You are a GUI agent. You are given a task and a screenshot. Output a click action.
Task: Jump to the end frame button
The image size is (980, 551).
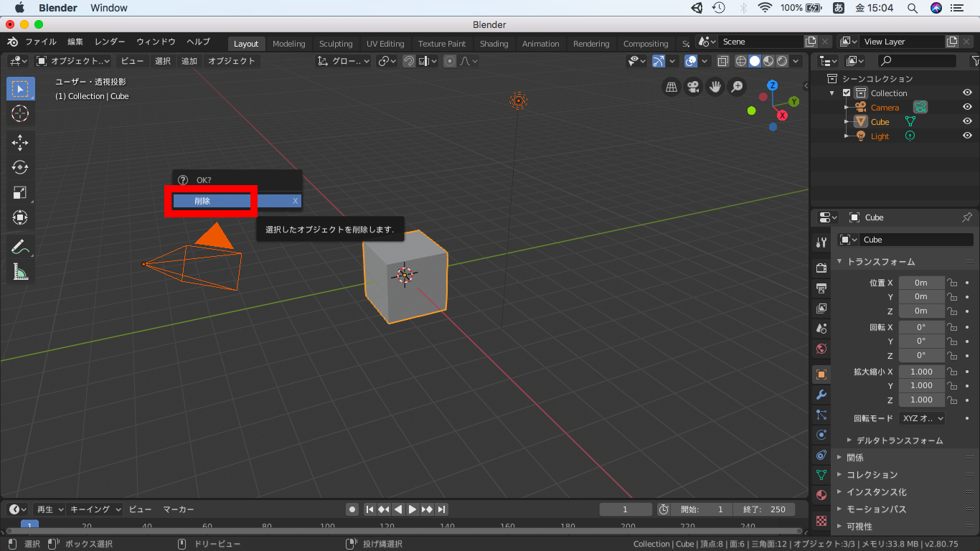(442, 509)
